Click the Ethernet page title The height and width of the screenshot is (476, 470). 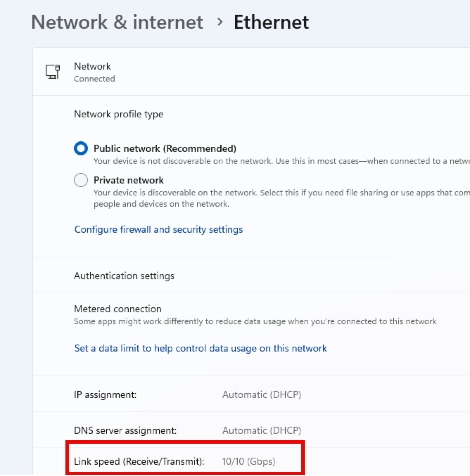[271, 22]
